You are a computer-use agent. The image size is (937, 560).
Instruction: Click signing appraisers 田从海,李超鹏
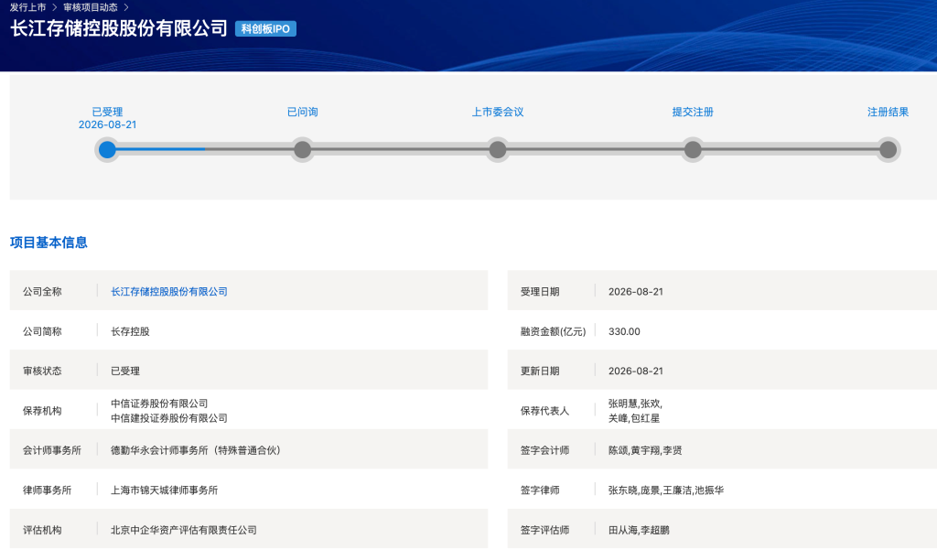coord(639,530)
